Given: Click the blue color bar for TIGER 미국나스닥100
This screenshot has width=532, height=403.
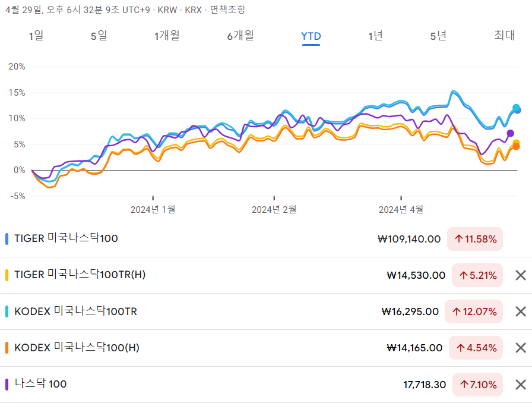Looking at the screenshot, I should tap(7, 239).
